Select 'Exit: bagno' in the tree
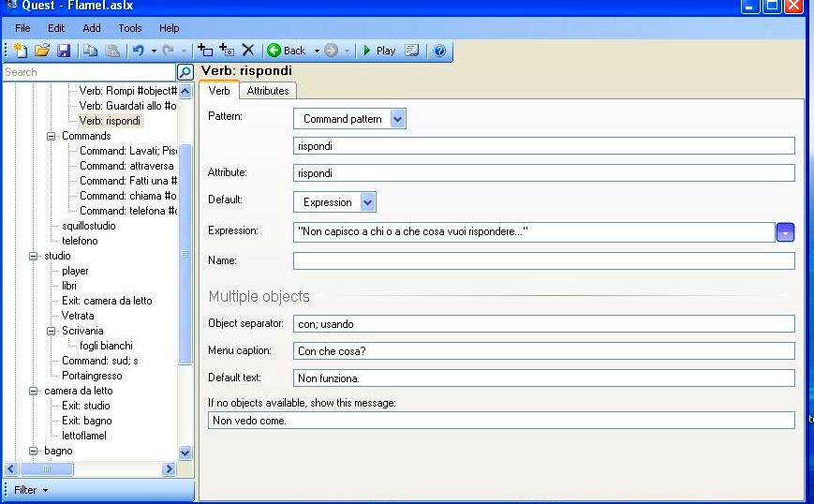 [x=86, y=421]
